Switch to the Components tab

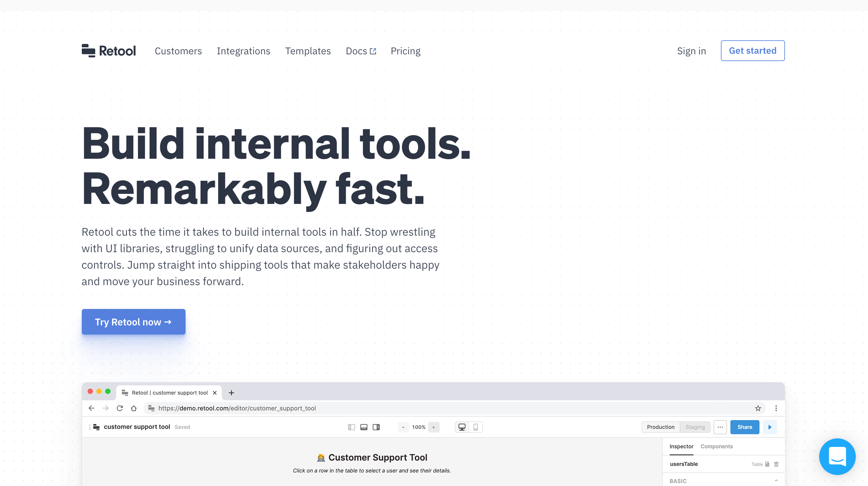[x=716, y=446]
